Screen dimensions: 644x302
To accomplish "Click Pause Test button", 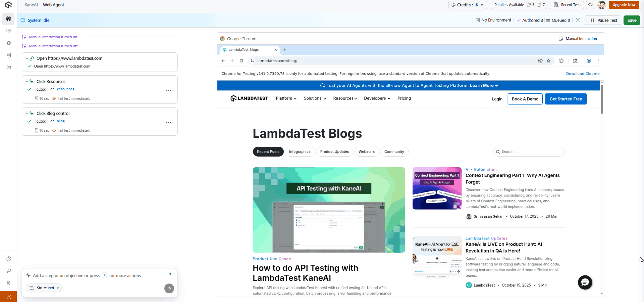I will coord(603,20).
